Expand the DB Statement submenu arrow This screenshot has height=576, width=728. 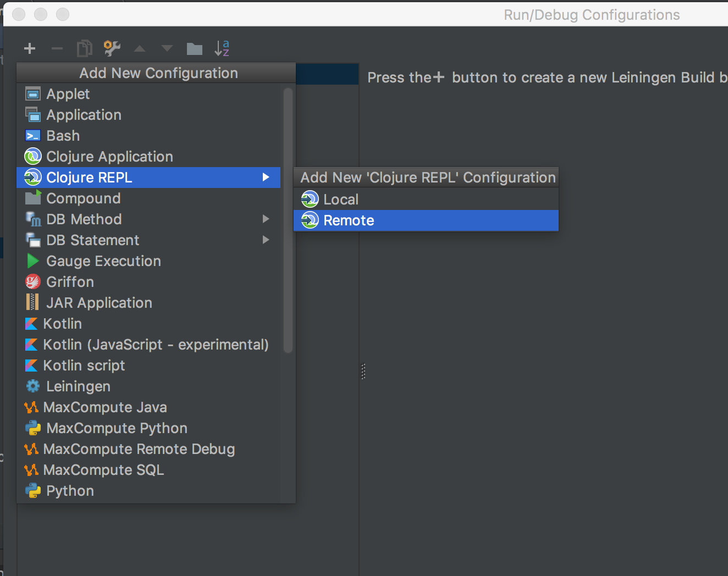[x=266, y=240]
